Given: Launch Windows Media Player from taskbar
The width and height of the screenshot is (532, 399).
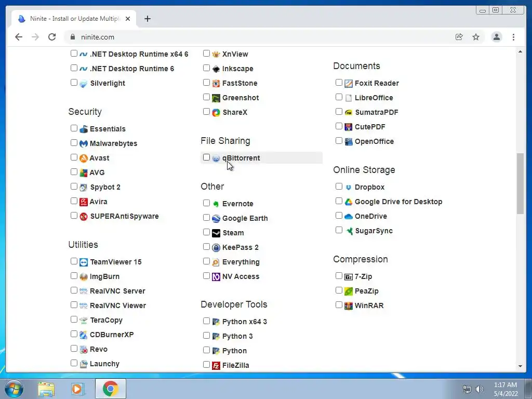Looking at the screenshot, I should tap(78, 389).
